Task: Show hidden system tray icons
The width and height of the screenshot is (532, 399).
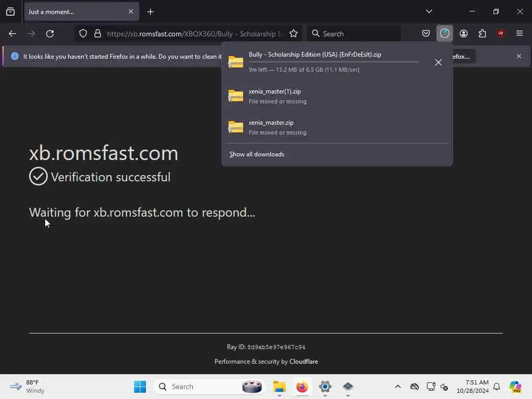Action: (398, 387)
